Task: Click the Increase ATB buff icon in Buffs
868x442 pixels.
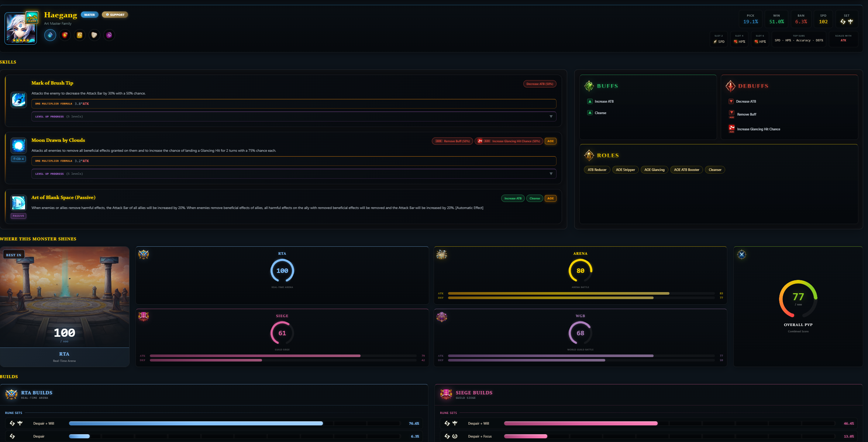Action: pos(590,102)
